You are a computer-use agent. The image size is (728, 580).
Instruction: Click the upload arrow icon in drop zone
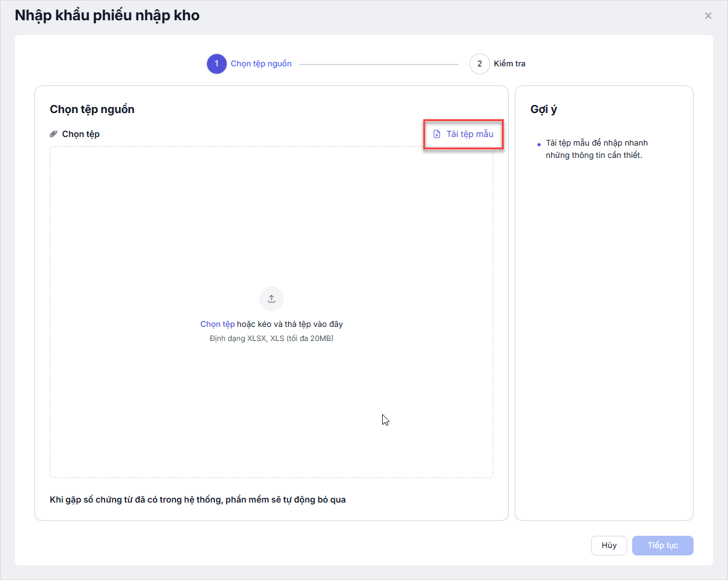(272, 299)
